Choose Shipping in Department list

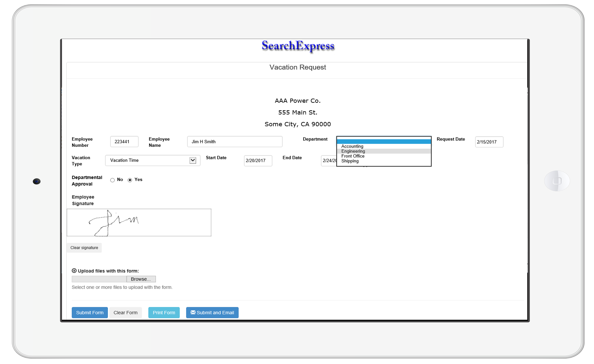[384, 161]
